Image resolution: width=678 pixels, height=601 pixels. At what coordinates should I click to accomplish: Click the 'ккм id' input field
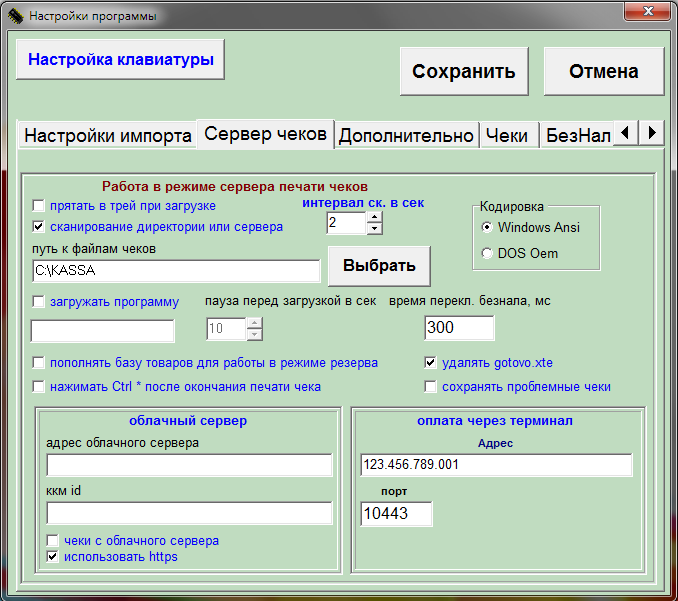189,513
